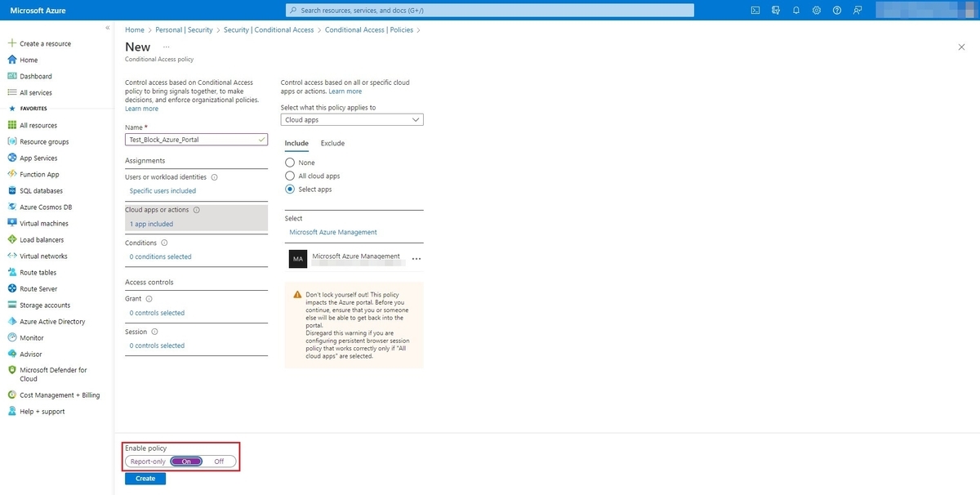This screenshot has height=495, width=980.
Task: Set Enable policy to Off
Action: click(x=219, y=462)
